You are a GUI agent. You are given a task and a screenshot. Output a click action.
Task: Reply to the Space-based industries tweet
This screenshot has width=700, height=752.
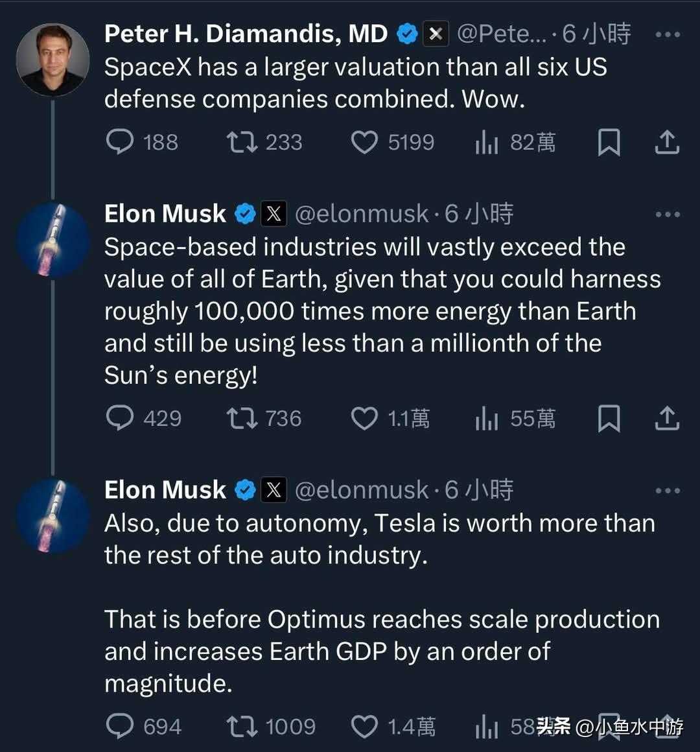point(120,418)
